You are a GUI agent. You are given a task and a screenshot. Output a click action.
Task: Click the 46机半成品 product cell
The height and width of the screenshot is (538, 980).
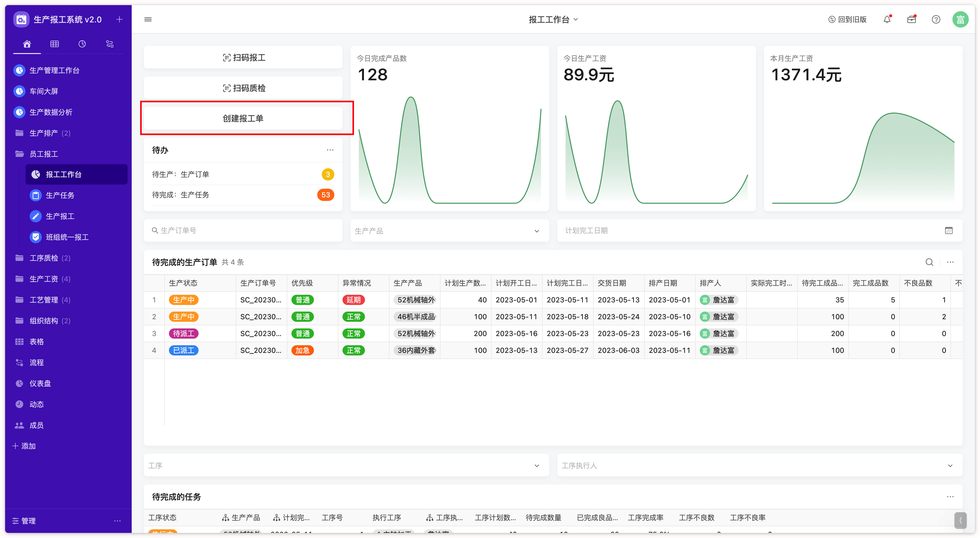[414, 317]
